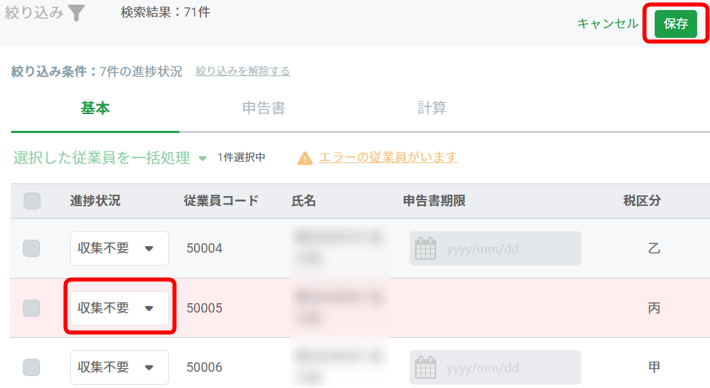Click the キャンセル link

[608, 24]
